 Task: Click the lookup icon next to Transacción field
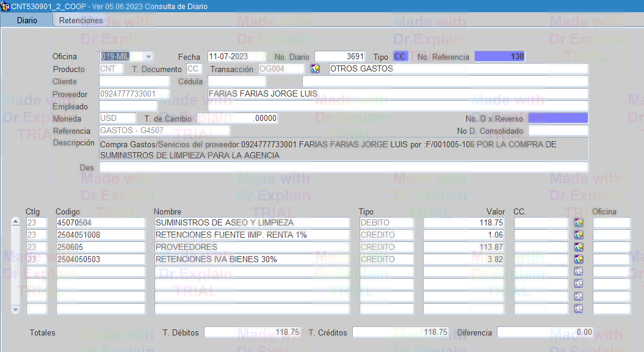click(x=315, y=69)
